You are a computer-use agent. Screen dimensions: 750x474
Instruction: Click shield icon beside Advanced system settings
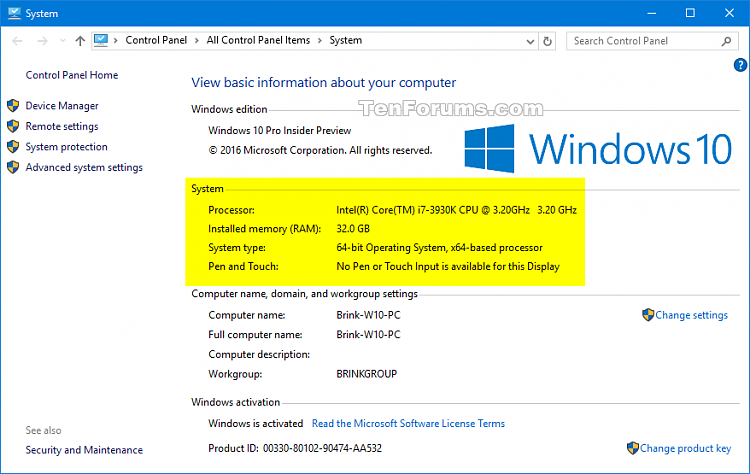13,167
